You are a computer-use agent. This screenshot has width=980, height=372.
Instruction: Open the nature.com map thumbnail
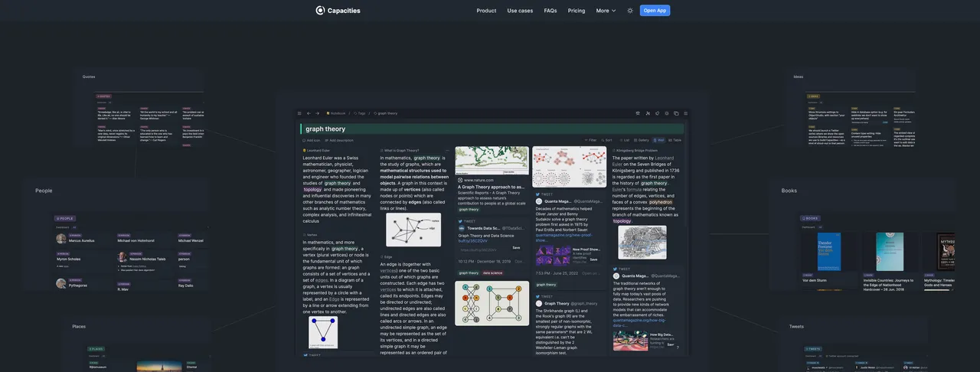[492, 161]
